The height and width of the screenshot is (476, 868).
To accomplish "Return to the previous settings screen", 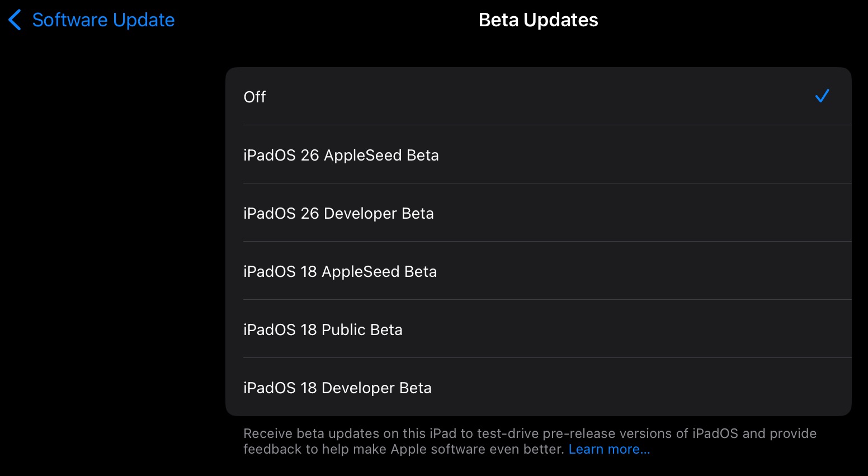I will [92, 20].
